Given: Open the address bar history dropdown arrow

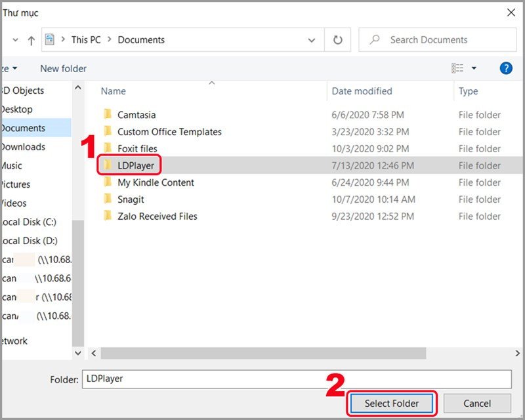Looking at the screenshot, I should tap(312, 39).
